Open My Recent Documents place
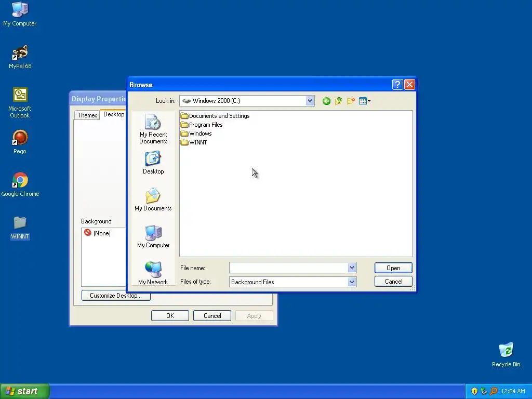 pos(153,129)
